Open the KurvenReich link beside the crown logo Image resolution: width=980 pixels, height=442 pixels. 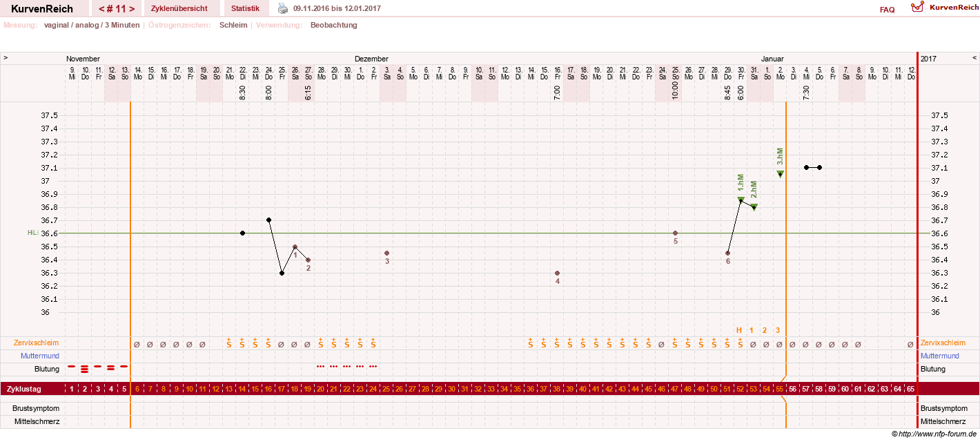(x=953, y=7)
